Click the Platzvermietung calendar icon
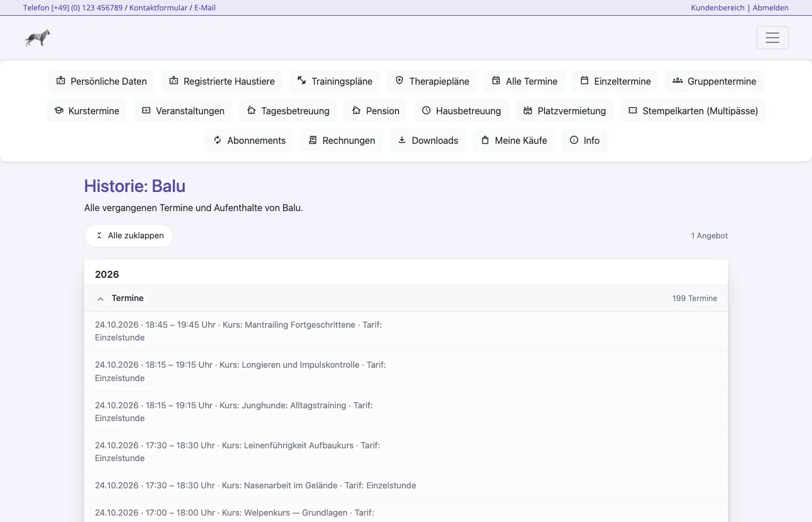Screen dimensions: 812x522 coord(528,110)
